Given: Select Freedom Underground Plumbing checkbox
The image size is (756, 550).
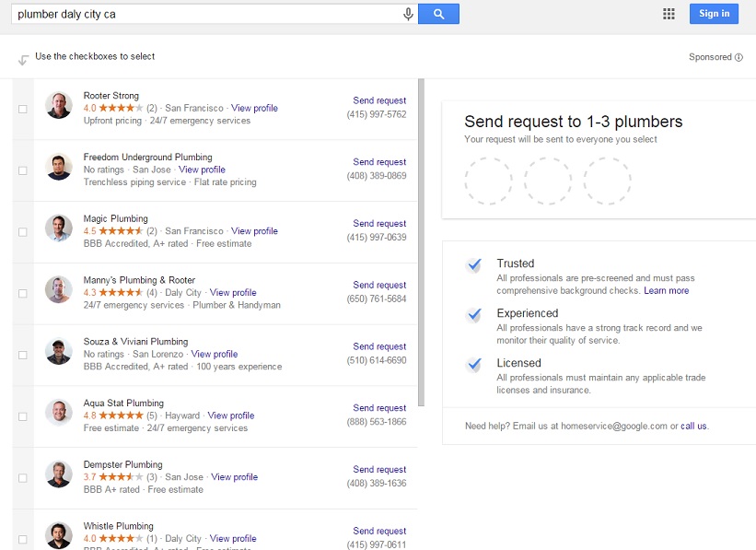Looking at the screenshot, I should tap(23, 170).
